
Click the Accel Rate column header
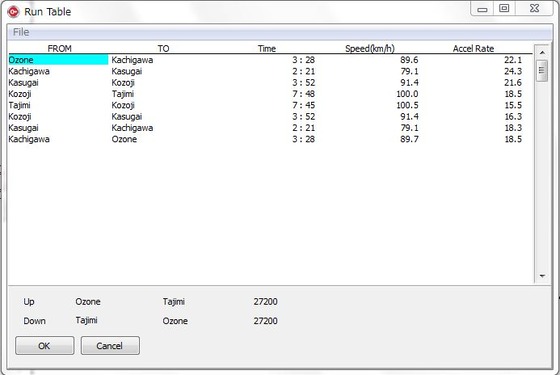pos(473,49)
